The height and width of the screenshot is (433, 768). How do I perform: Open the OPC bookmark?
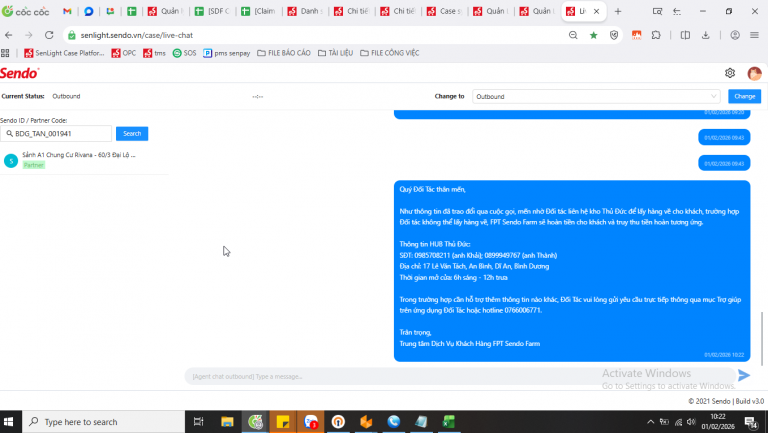click(123, 53)
